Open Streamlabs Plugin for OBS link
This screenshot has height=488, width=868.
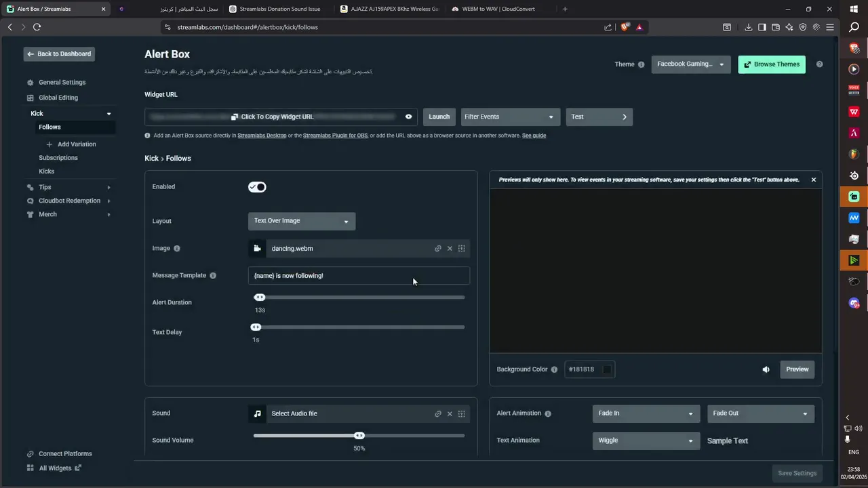pyautogui.click(x=335, y=136)
